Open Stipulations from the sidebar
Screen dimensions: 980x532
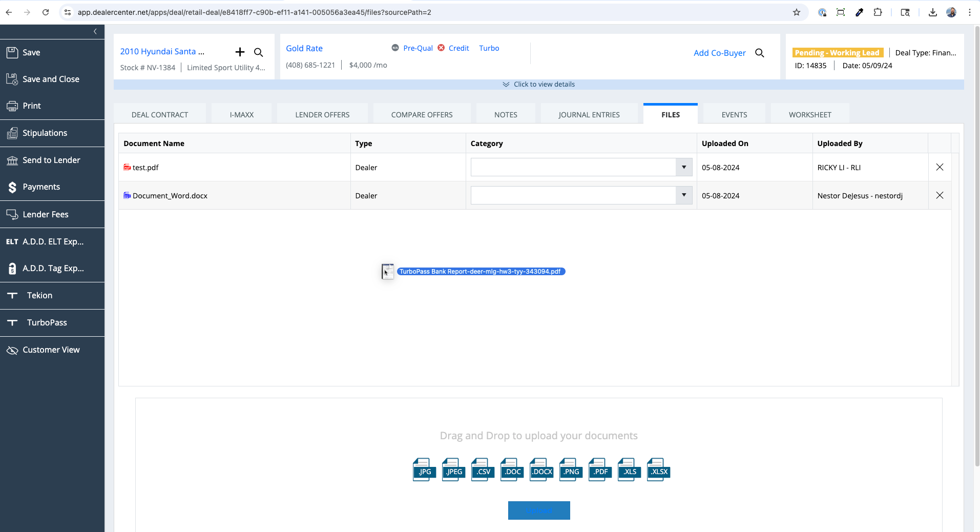pos(45,133)
